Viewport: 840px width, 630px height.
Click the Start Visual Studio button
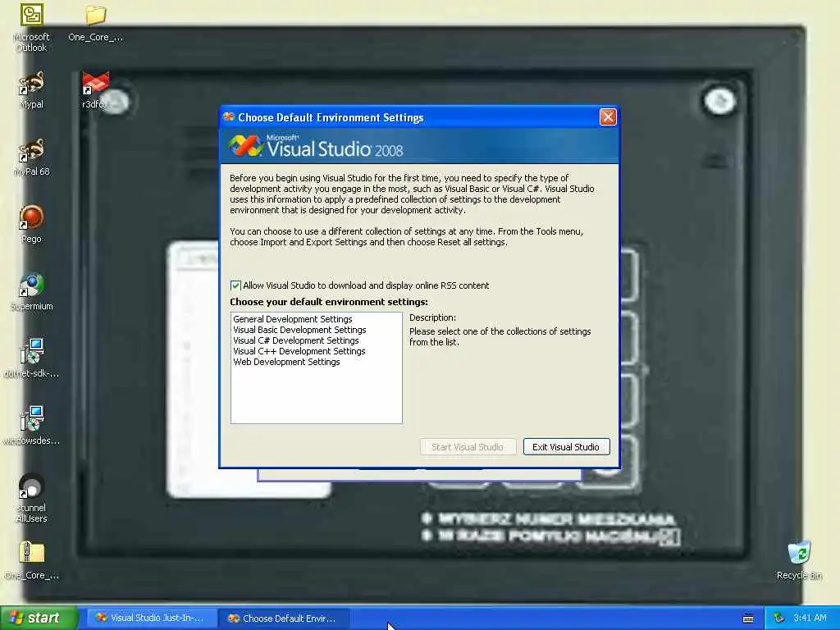468,447
